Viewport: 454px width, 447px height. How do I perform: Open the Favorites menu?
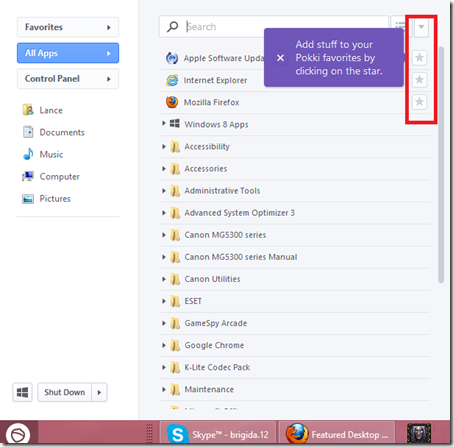click(68, 27)
